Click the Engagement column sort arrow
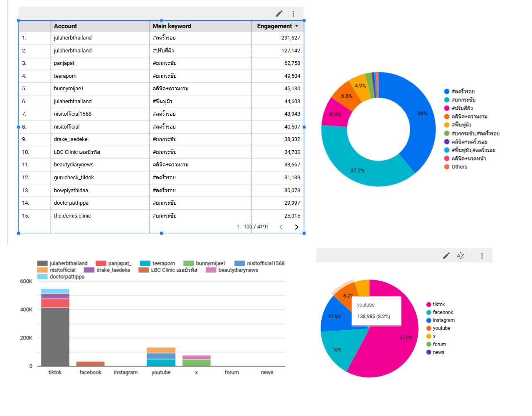The image size is (532, 416). (297, 26)
